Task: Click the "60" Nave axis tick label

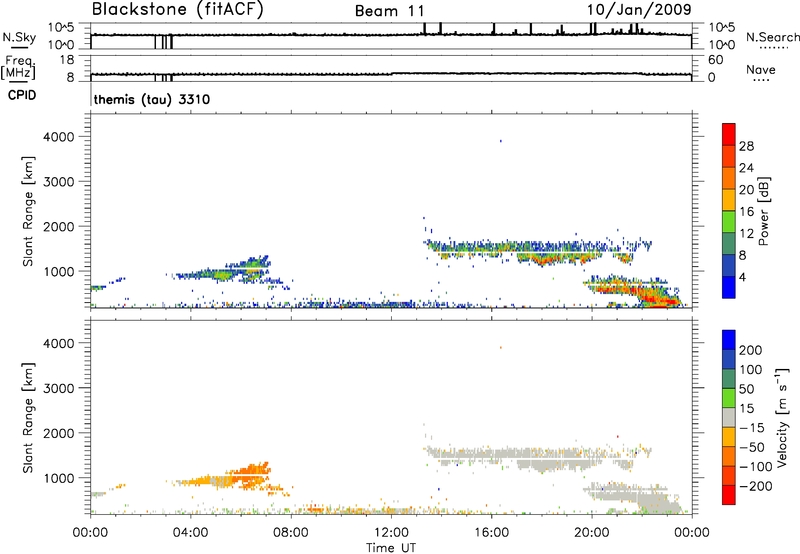Action: click(x=715, y=60)
